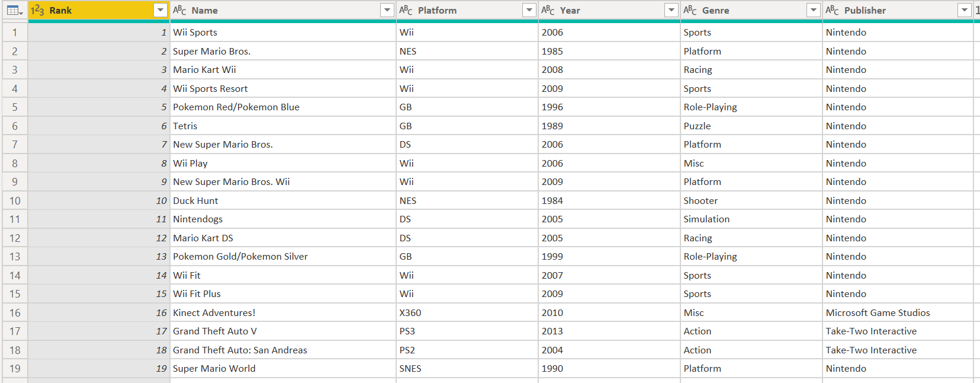Click the Rank column data type icon
Image resolution: width=980 pixels, height=383 pixels.
[37, 11]
